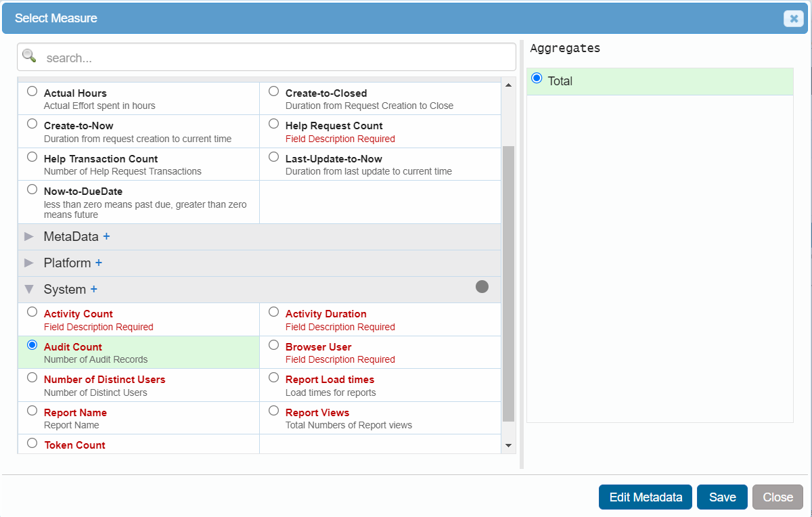Screen dimensions: 812x517
Task: Choose the Report Views measure
Action: (273, 411)
